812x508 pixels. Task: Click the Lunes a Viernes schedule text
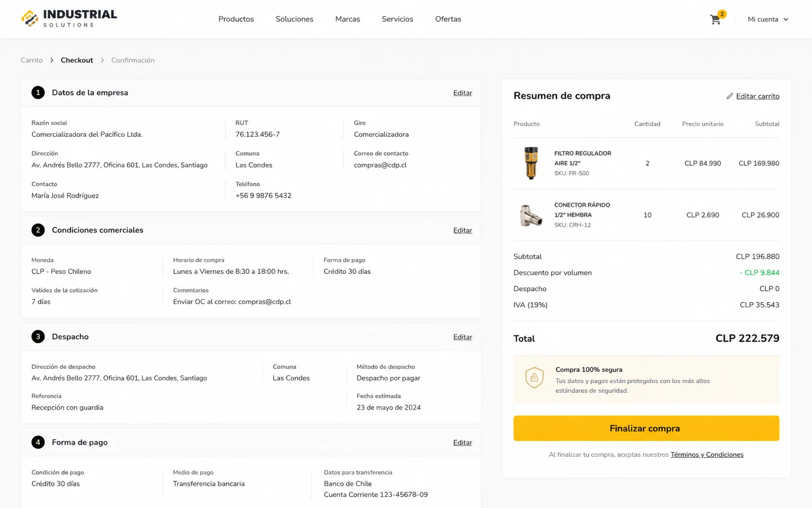(x=231, y=271)
